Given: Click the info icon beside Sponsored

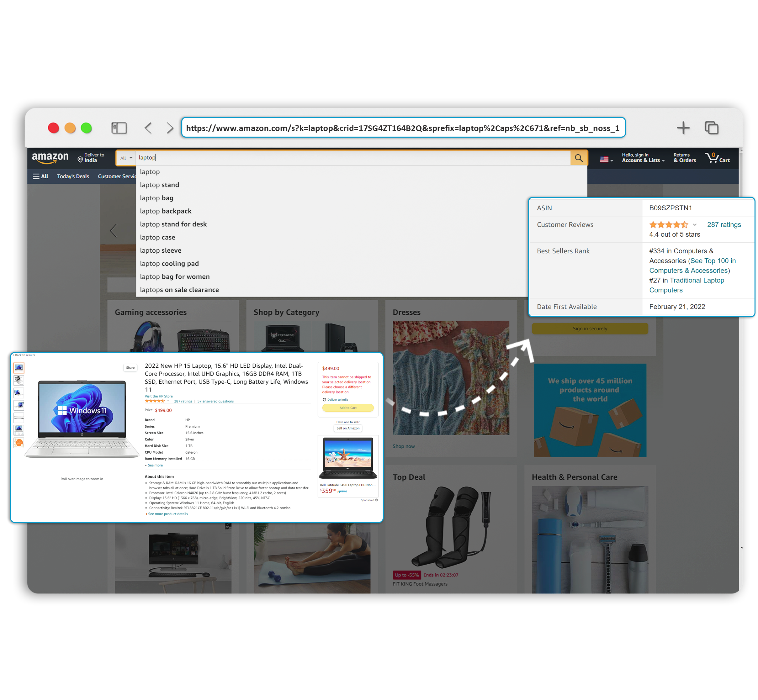Looking at the screenshot, I should [x=376, y=500].
